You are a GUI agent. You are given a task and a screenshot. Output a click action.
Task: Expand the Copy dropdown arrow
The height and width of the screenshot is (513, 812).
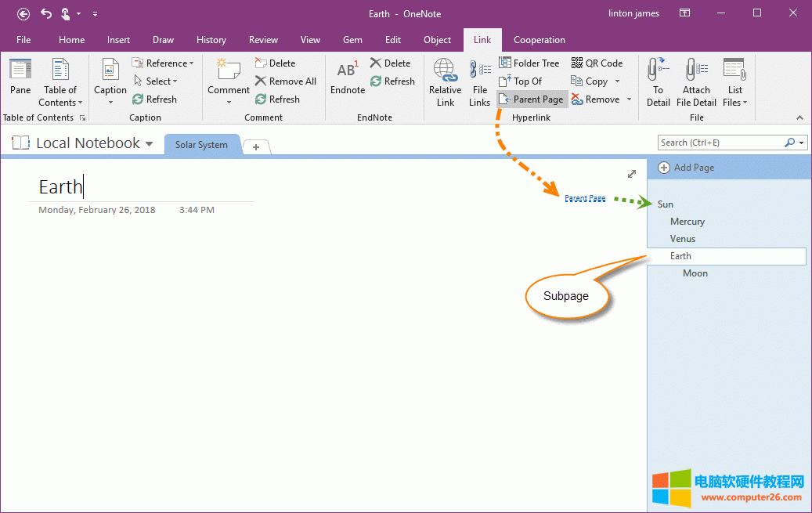[x=617, y=81]
